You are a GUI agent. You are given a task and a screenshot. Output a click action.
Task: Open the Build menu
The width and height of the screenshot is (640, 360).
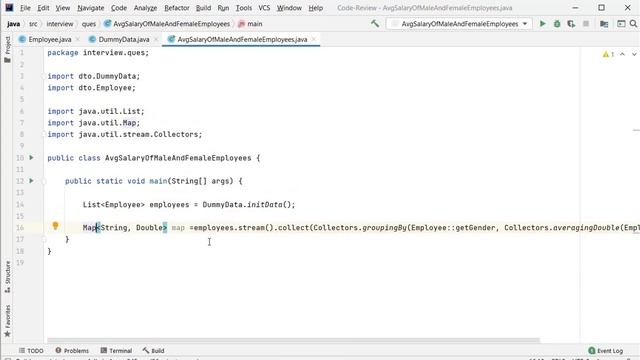(203, 8)
